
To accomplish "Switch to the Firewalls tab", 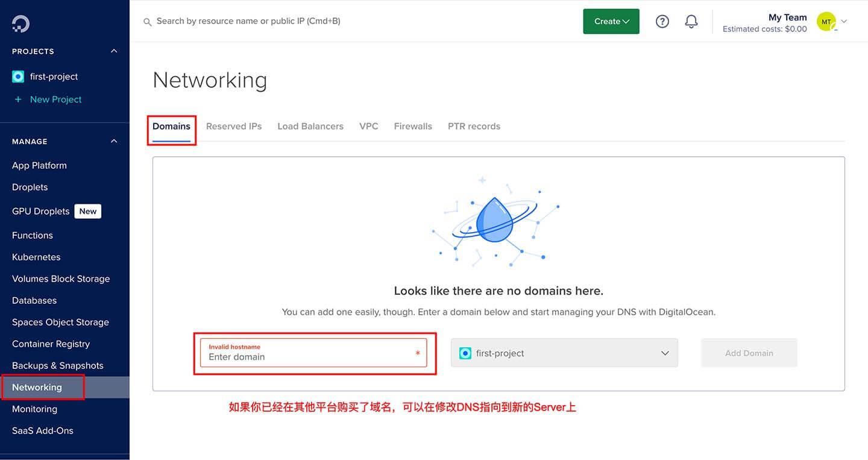I will pos(413,127).
